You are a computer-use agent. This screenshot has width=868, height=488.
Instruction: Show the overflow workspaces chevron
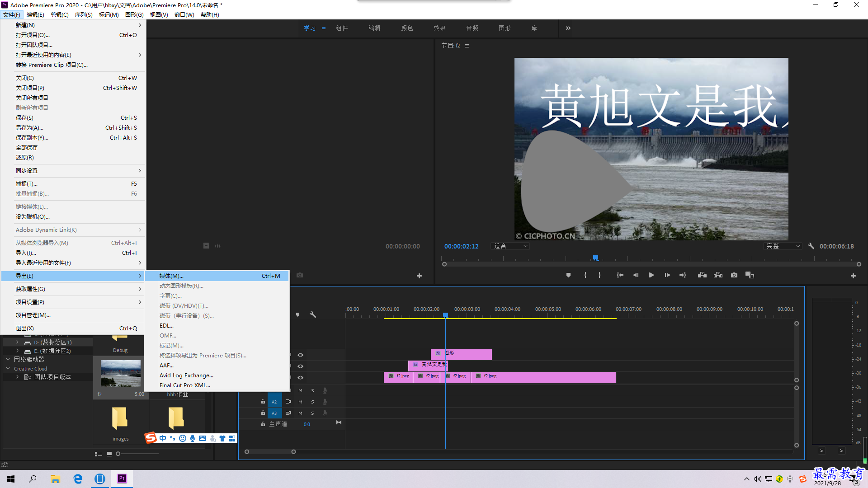[568, 28]
